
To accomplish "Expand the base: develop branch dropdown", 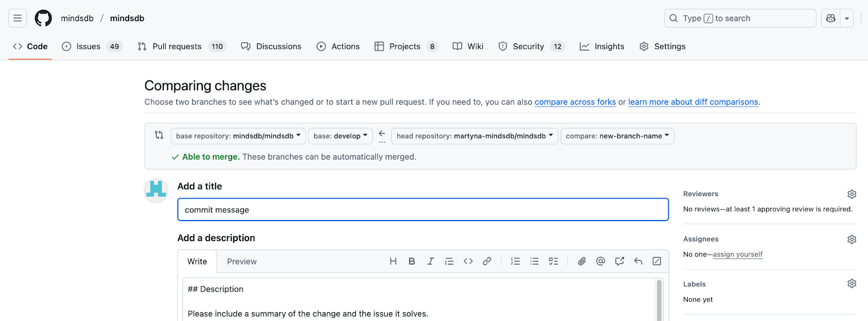I will tap(340, 136).
